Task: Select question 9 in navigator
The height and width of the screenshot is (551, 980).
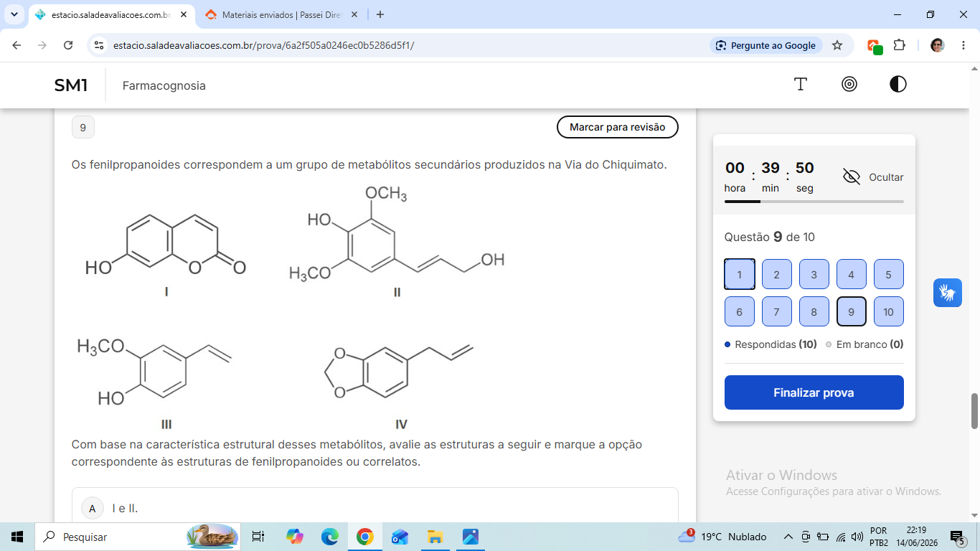Action: pyautogui.click(x=852, y=311)
